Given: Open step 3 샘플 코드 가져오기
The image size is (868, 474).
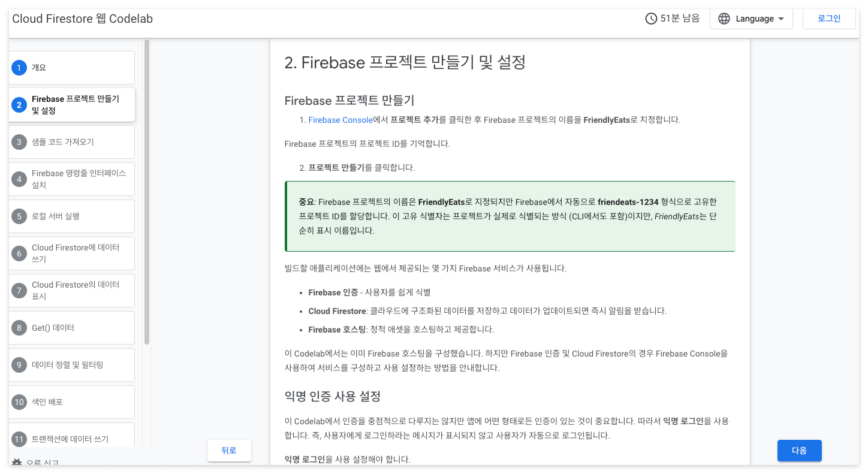Looking at the screenshot, I should 71,142.
